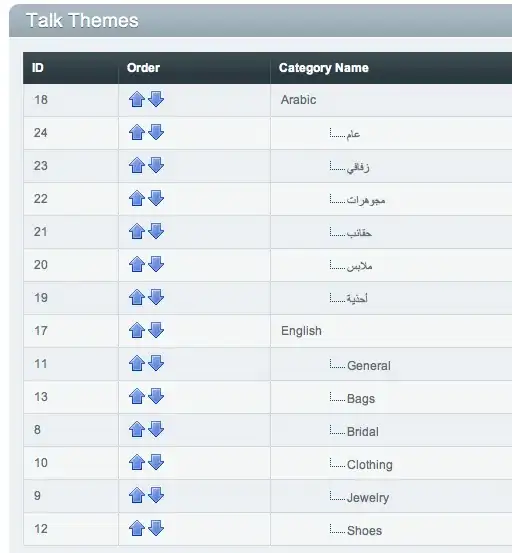Move Bags category up

[x=137, y=396]
